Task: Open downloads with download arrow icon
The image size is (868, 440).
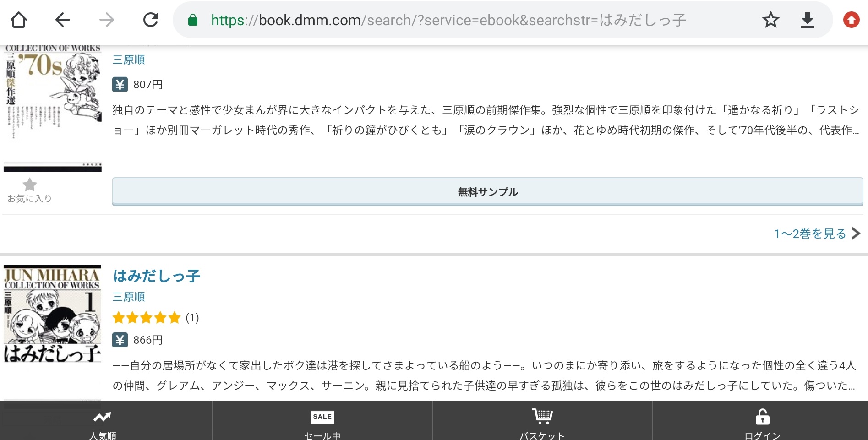Action: (807, 20)
